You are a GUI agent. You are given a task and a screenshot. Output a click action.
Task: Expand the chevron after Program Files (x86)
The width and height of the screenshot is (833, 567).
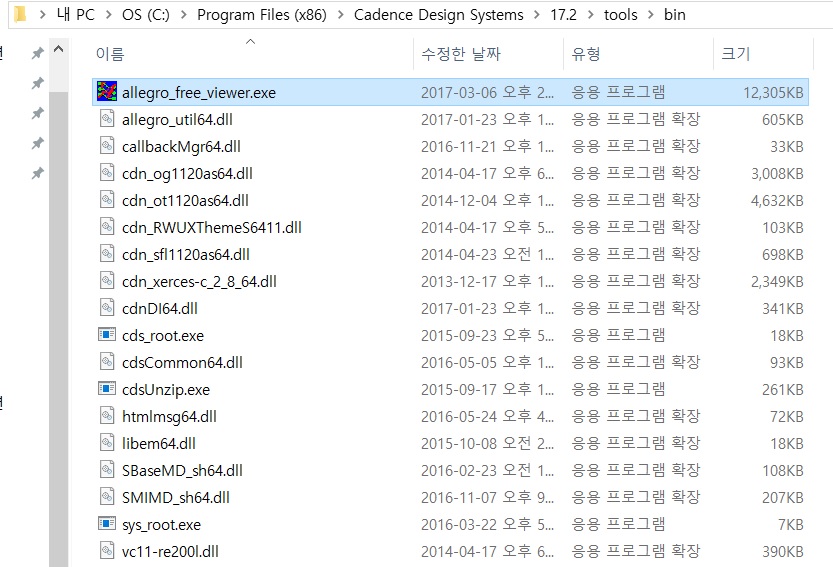pos(341,15)
